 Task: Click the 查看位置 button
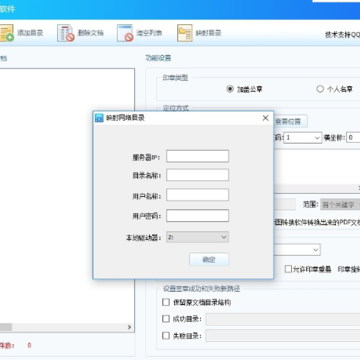[x=290, y=121]
